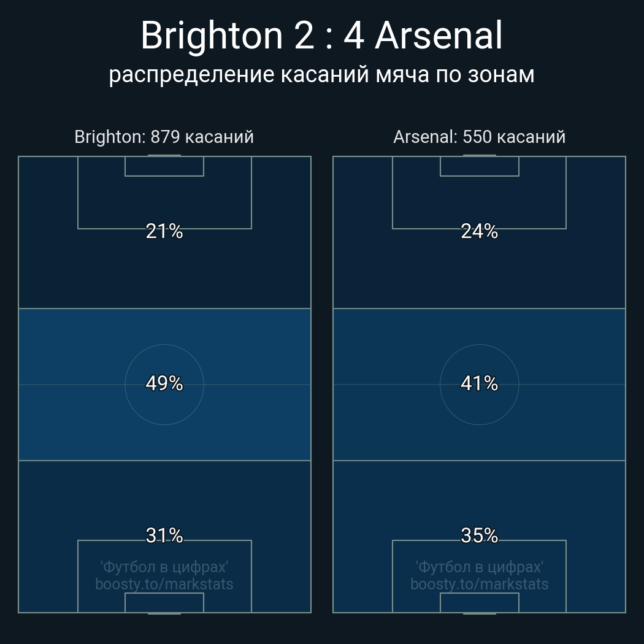The width and height of the screenshot is (644, 644).
Task: Open boosty.to/markstats link on Brighton pitch
Action: point(164,584)
